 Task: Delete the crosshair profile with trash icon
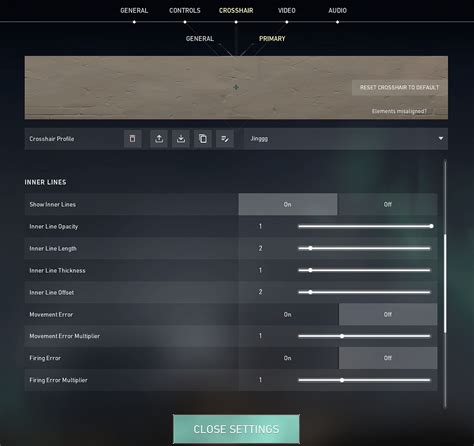(x=132, y=139)
